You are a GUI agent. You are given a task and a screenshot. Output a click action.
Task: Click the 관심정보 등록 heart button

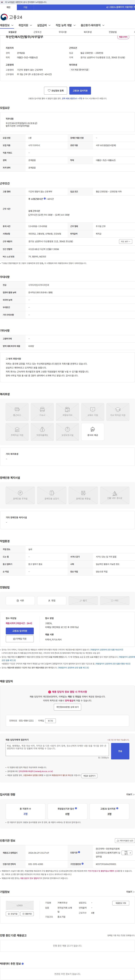(56, 90)
